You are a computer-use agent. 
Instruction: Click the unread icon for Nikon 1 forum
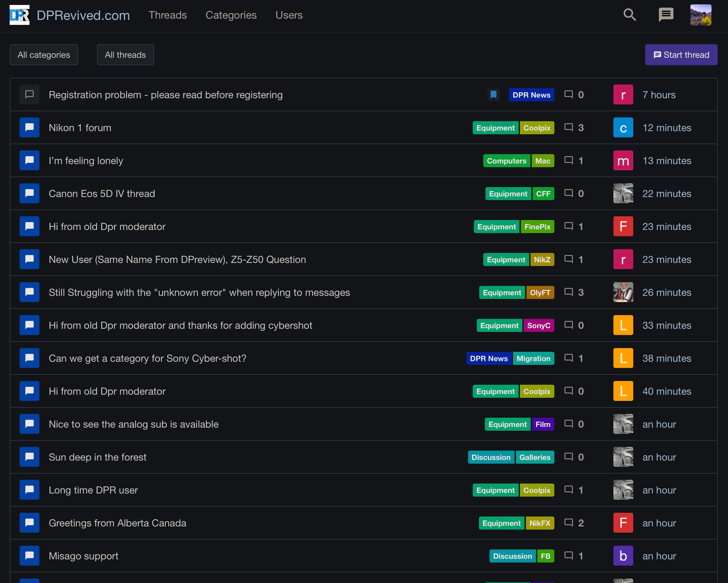point(30,128)
